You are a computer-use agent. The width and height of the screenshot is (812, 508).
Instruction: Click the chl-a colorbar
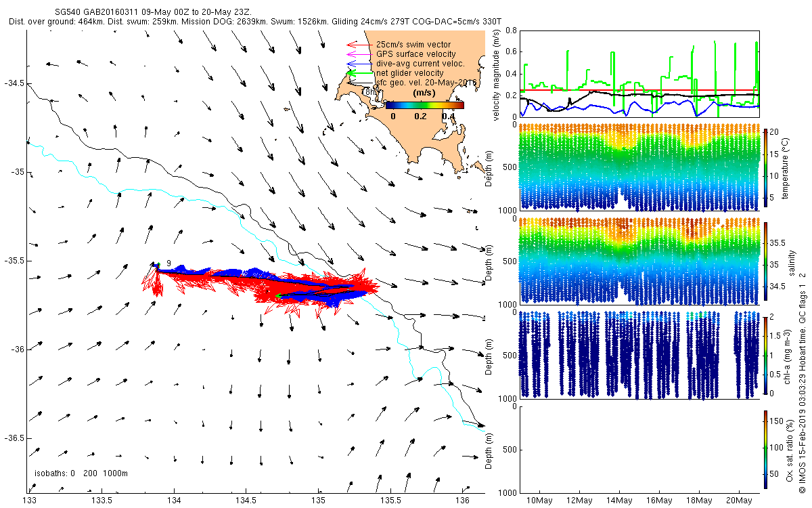tap(765, 356)
